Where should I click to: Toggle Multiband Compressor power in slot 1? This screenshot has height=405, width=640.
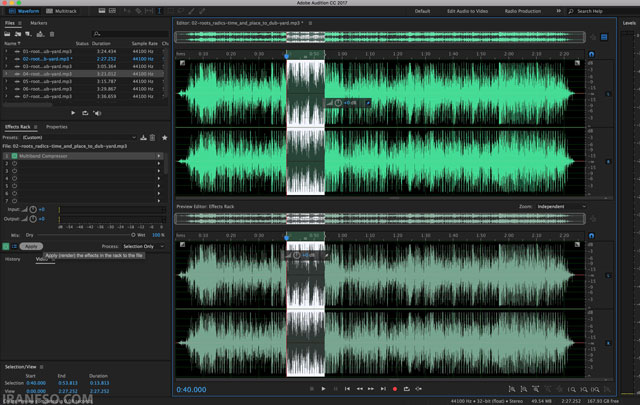coord(14,156)
